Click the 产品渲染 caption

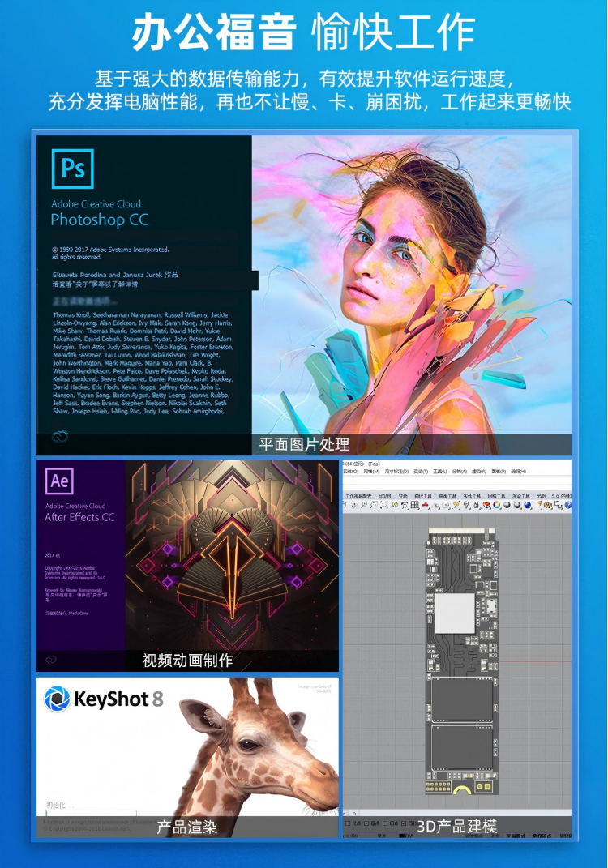click(186, 827)
